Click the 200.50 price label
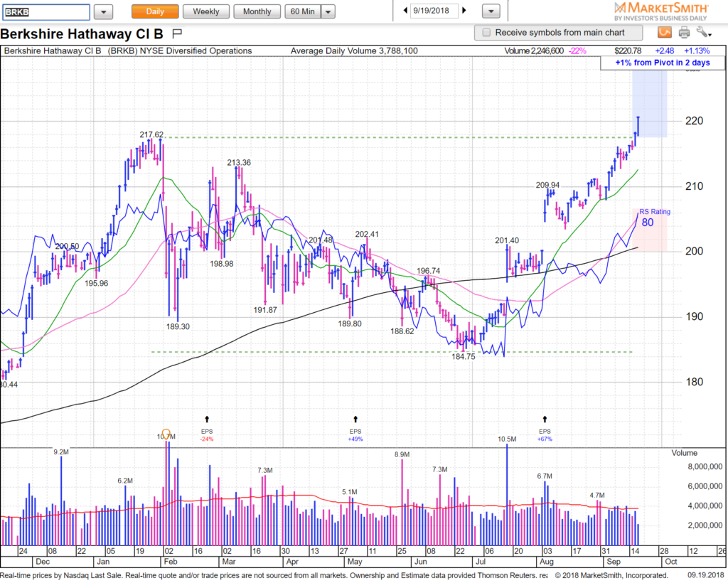 (67, 246)
